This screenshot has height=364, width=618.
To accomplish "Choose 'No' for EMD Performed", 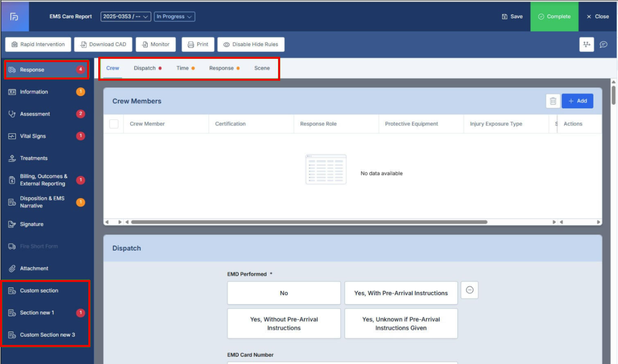I will pyautogui.click(x=284, y=293).
